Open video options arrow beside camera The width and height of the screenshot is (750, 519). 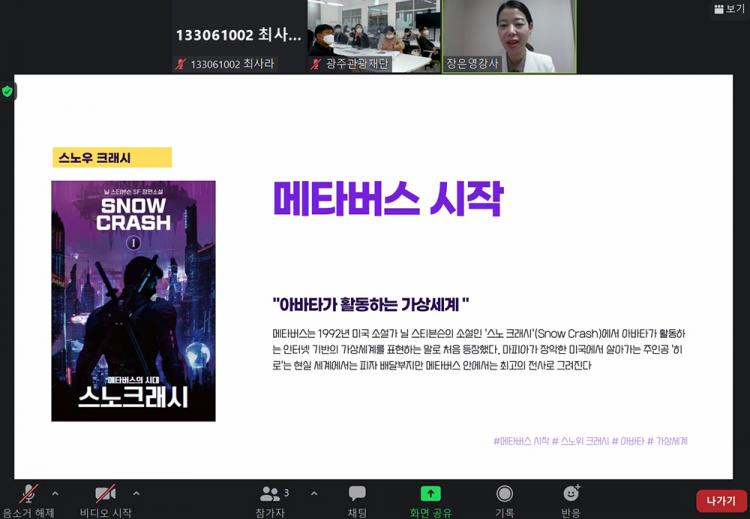(x=136, y=493)
